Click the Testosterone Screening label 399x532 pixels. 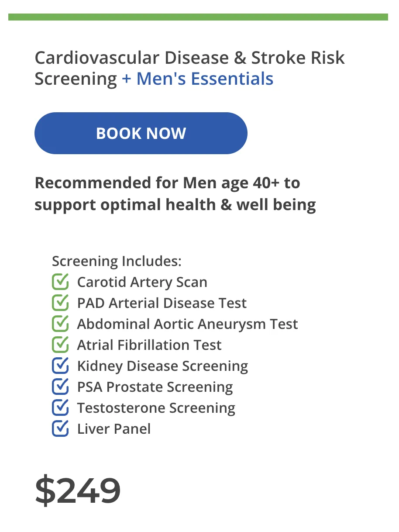(156, 408)
